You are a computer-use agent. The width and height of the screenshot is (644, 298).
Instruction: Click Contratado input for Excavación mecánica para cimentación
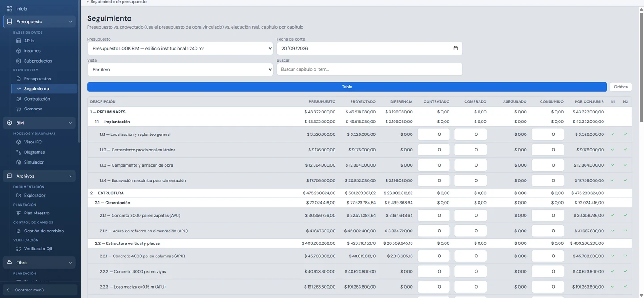434,181
